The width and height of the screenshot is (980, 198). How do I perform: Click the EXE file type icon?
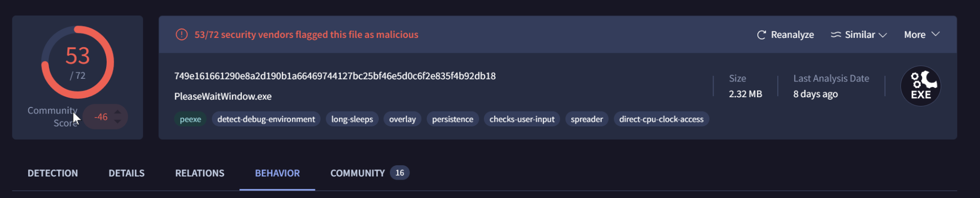(920, 86)
